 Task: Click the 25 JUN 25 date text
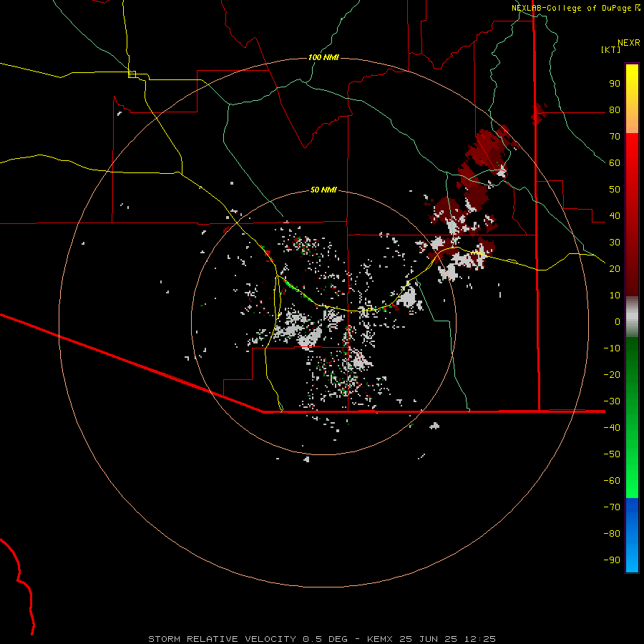427,639
